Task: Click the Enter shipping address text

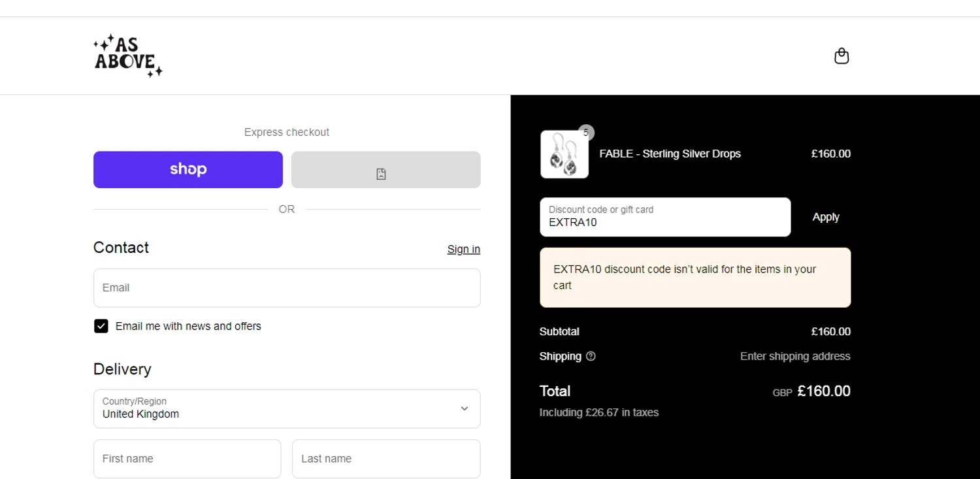Action: [795, 356]
